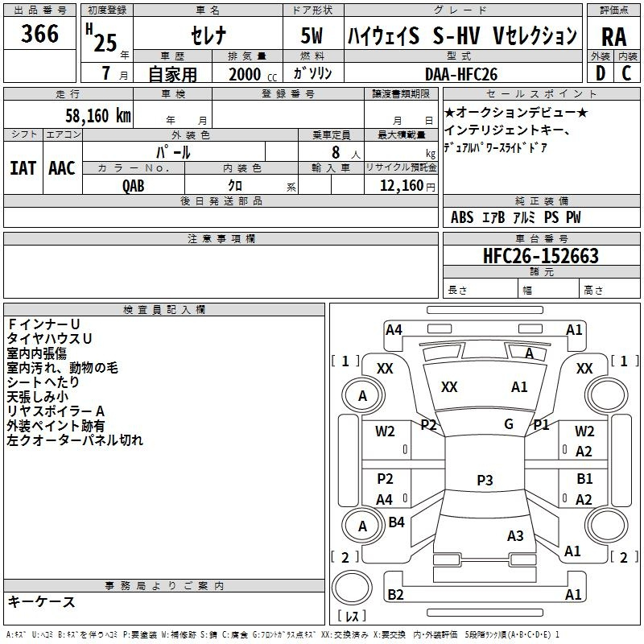The image size is (644, 644).
Task: Select the note 室内内張傷
Action: pos(36,353)
